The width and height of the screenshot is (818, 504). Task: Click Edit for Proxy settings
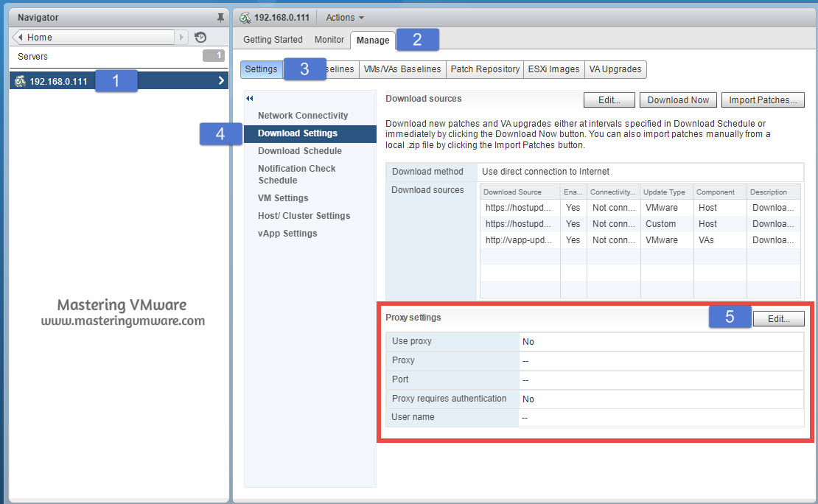[x=778, y=319]
